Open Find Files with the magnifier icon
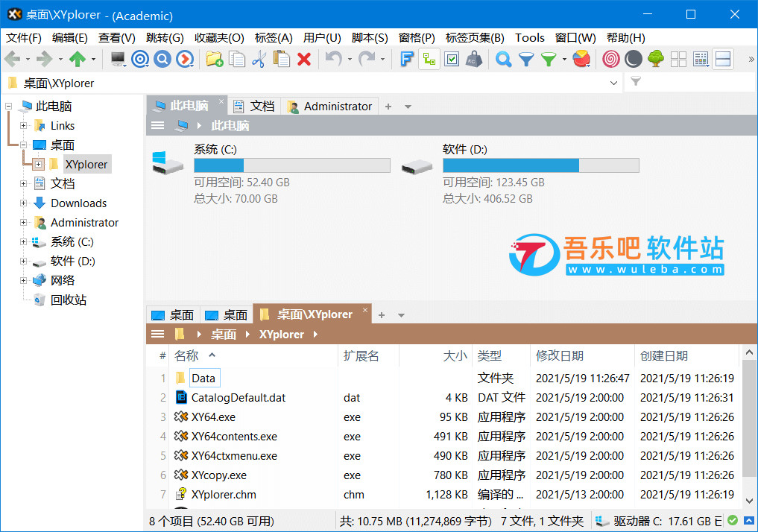The width and height of the screenshot is (758, 532). (503, 60)
